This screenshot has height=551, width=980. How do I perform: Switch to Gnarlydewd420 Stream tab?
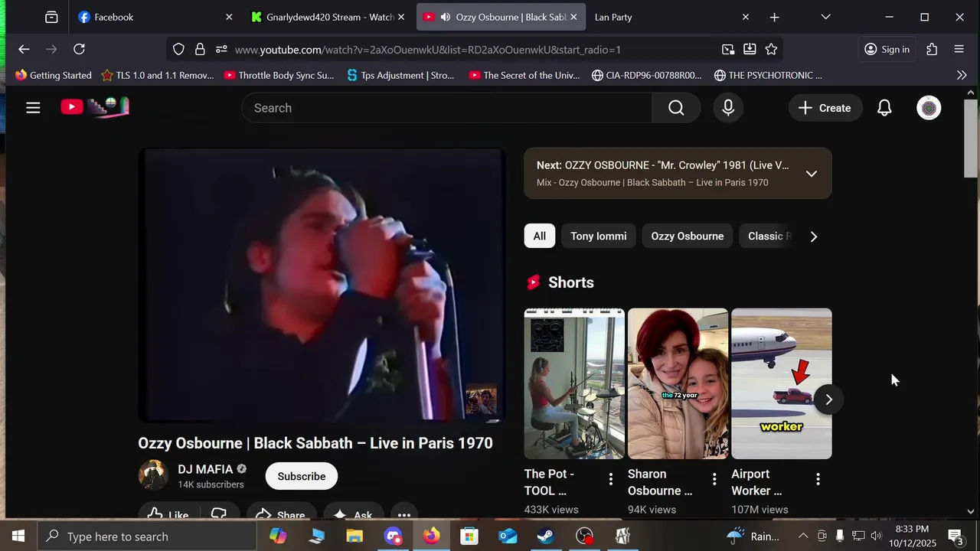pyautogui.click(x=329, y=17)
